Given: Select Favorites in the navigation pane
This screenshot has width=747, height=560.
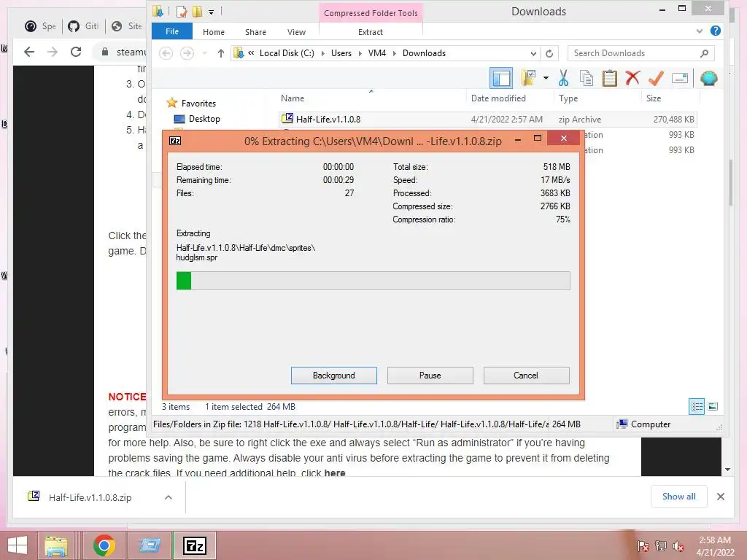Looking at the screenshot, I should [198, 104].
